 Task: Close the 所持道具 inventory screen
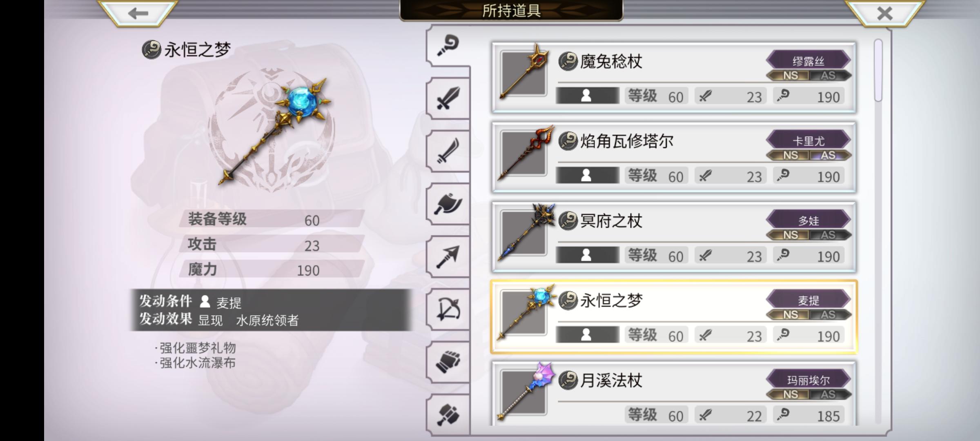tap(884, 13)
